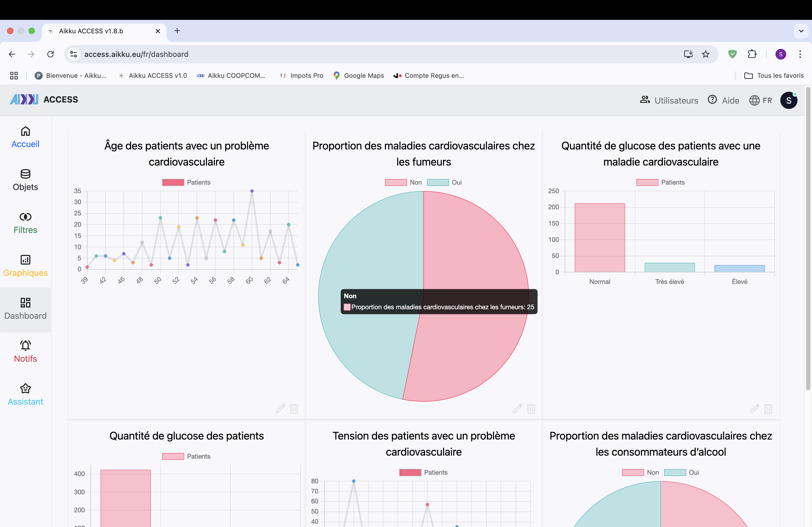Screen dimensions: 812x527
Task: Toggle Patients legend on age line chart
Action: coord(186,182)
